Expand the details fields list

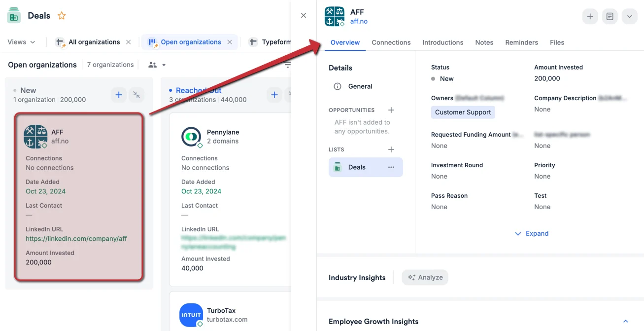click(x=531, y=233)
